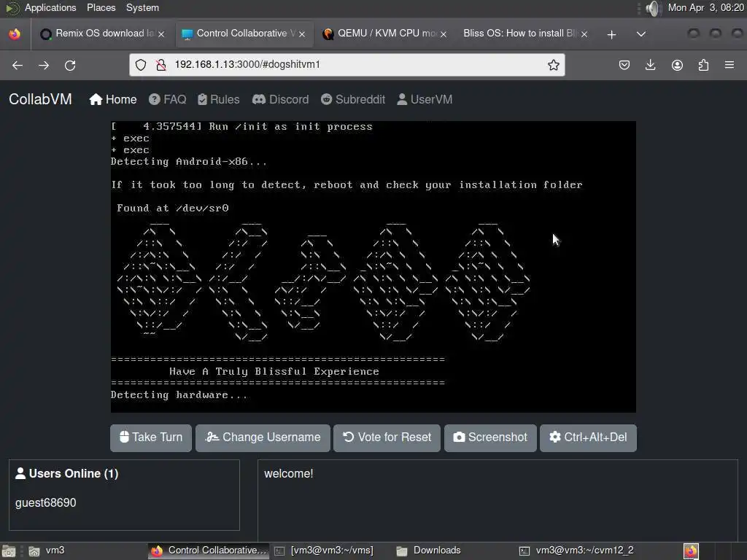
Task: Click the volume speaker icon in panel
Action: (x=654, y=8)
